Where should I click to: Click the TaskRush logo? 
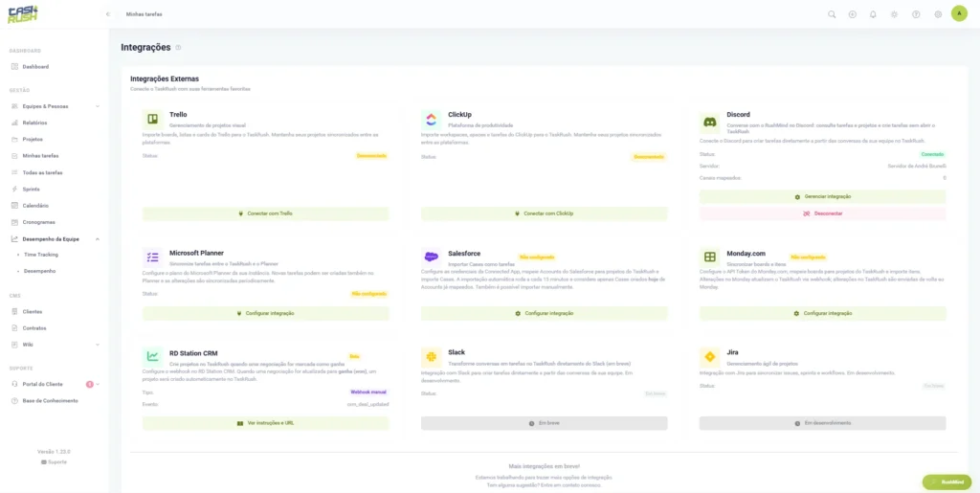coord(23,13)
